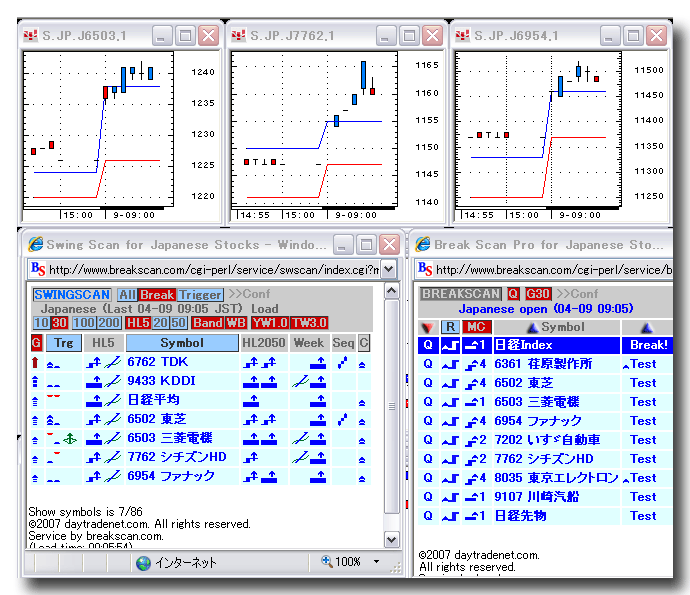Toggle the WB filter button
Viewport: 690px width, 595px height.
pyautogui.click(x=236, y=323)
